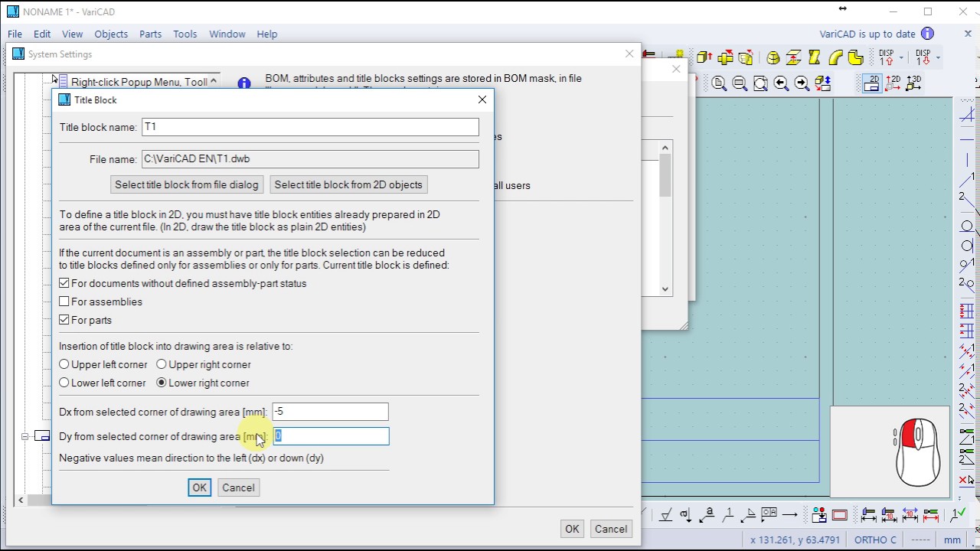This screenshot has height=551, width=980.
Task: Click the Title block name field
Action: click(x=310, y=127)
